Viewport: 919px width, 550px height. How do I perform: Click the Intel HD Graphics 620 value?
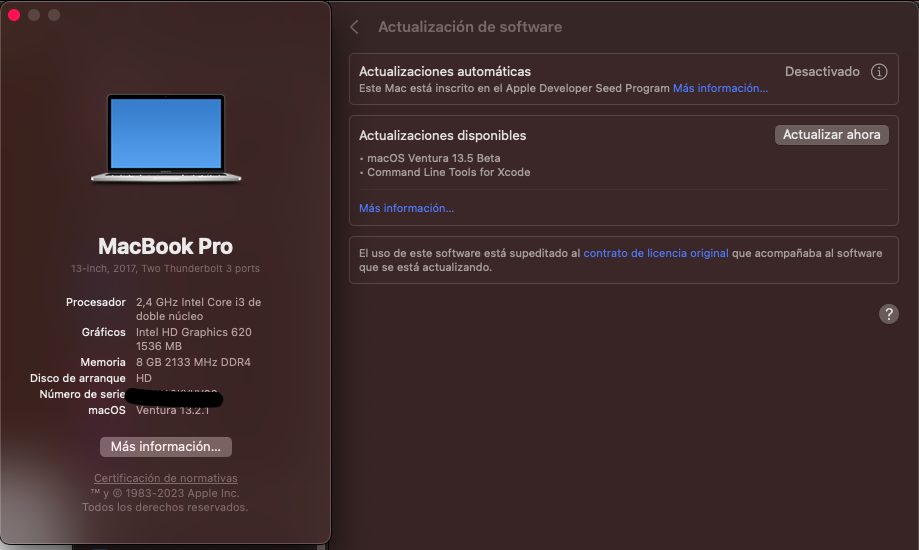coord(193,339)
